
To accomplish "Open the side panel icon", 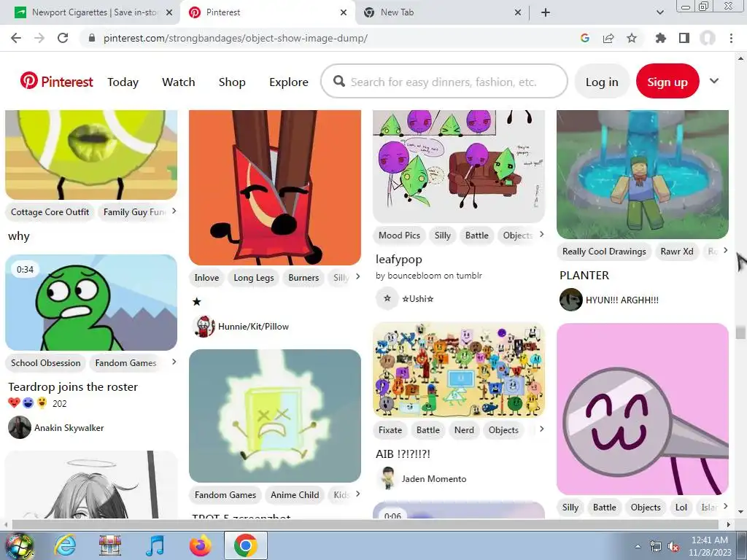I will pos(684,38).
